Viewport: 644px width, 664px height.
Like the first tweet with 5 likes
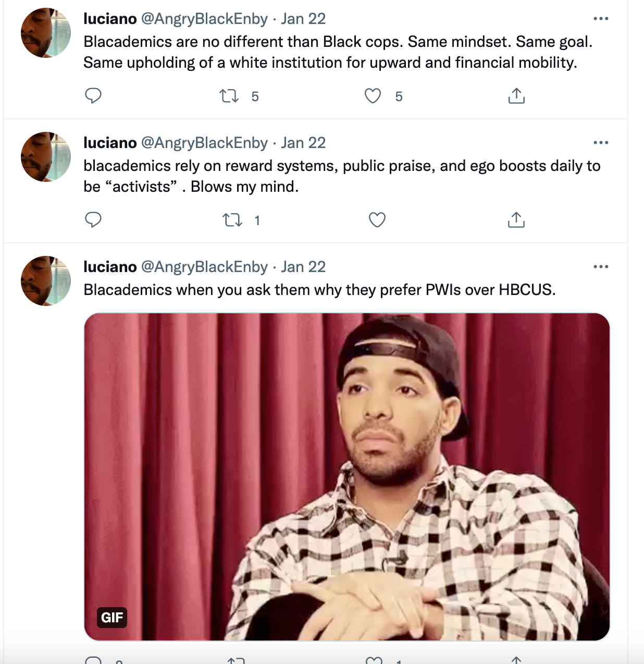373,96
